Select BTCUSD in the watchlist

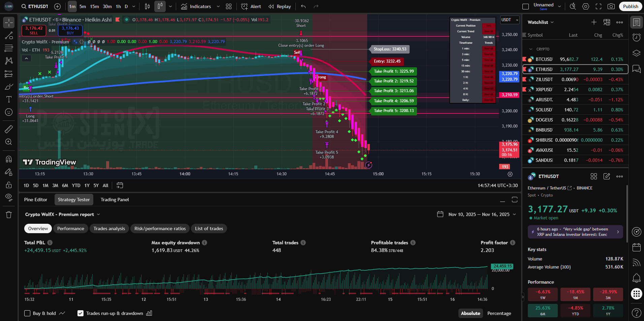(x=544, y=59)
